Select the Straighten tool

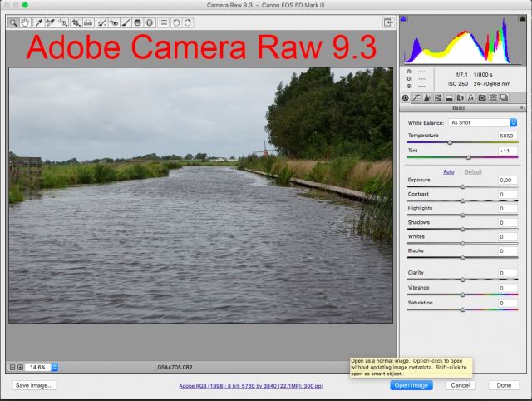88,22
